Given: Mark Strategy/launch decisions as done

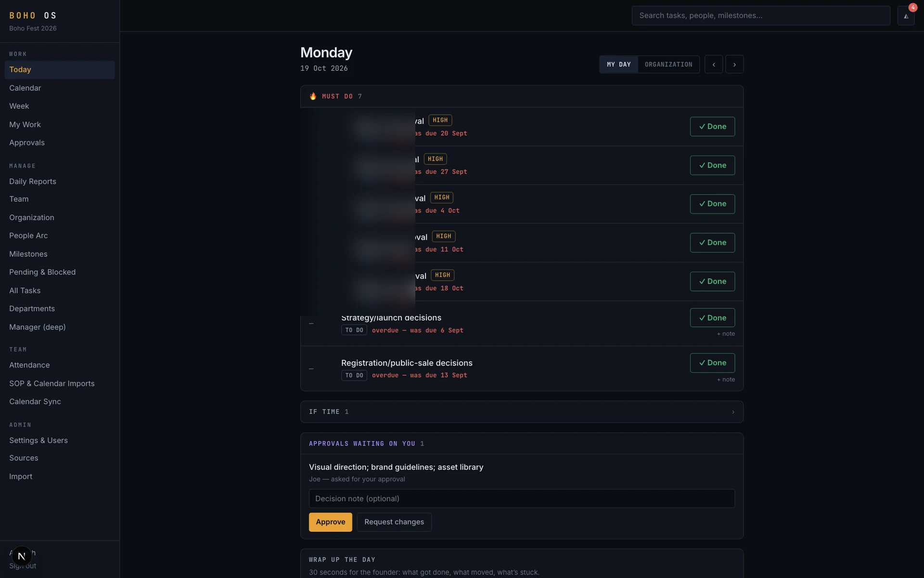Looking at the screenshot, I should 712,318.
